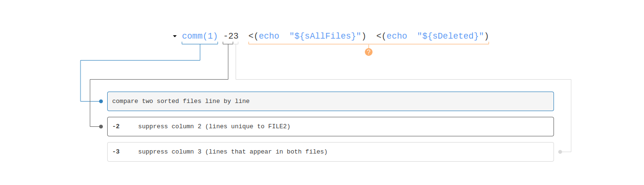This screenshot has width=644, height=185.
Task: Click the "${sAllFiles}" argument text
Action: click(325, 36)
